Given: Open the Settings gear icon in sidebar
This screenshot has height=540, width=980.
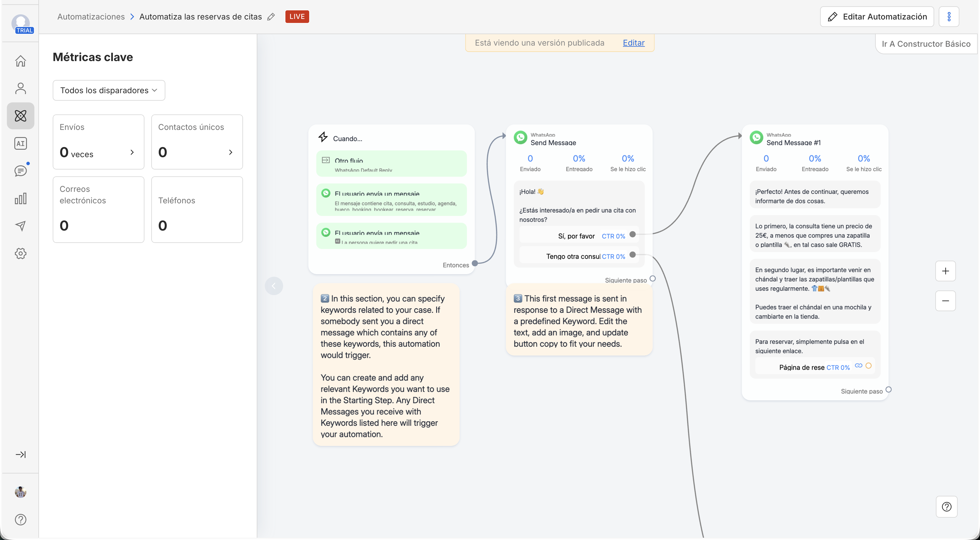Looking at the screenshot, I should pyautogui.click(x=21, y=254).
